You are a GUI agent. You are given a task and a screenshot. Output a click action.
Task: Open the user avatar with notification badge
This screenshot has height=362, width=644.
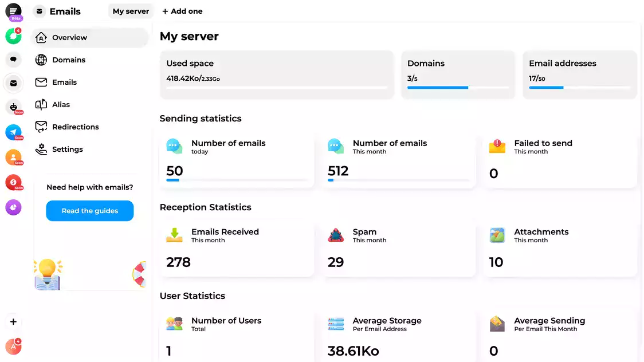click(13, 347)
